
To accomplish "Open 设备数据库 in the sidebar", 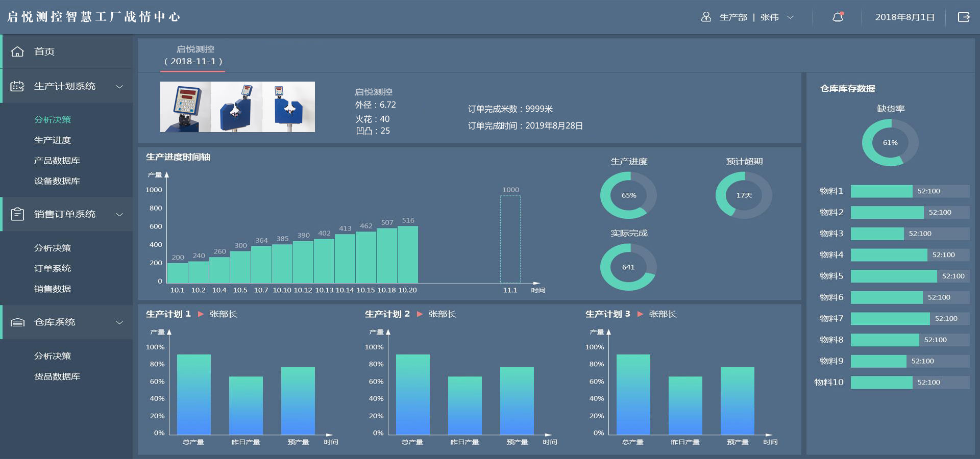I will (57, 181).
